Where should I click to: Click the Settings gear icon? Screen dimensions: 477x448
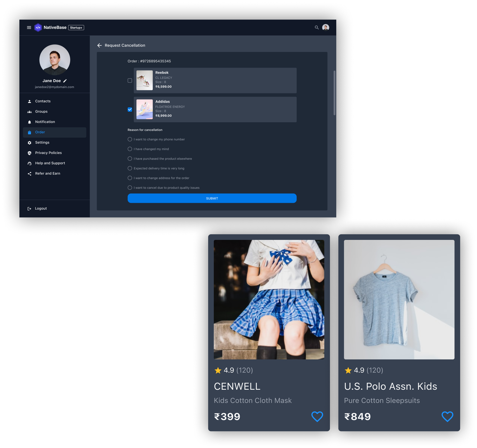pyautogui.click(x=30, y=142)
